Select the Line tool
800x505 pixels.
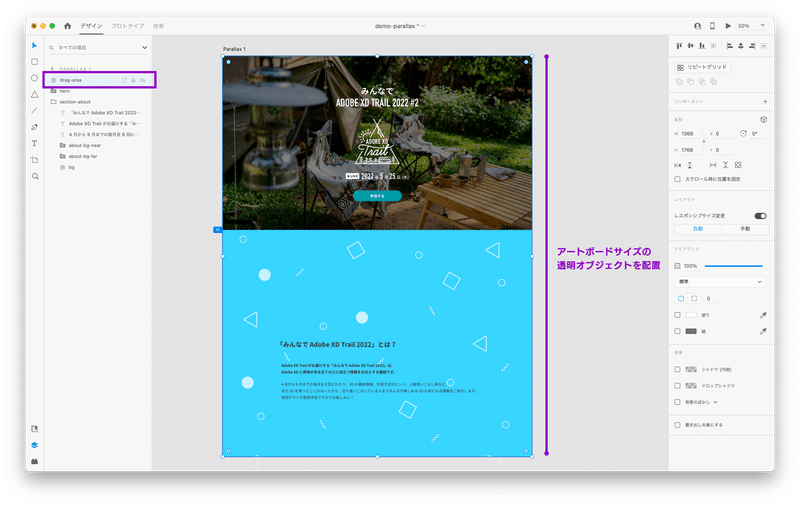[34, 111]
